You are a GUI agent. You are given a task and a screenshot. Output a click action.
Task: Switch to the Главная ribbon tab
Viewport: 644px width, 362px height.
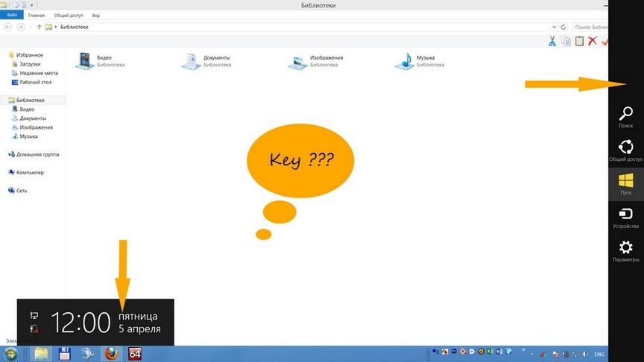coord(36,15)
